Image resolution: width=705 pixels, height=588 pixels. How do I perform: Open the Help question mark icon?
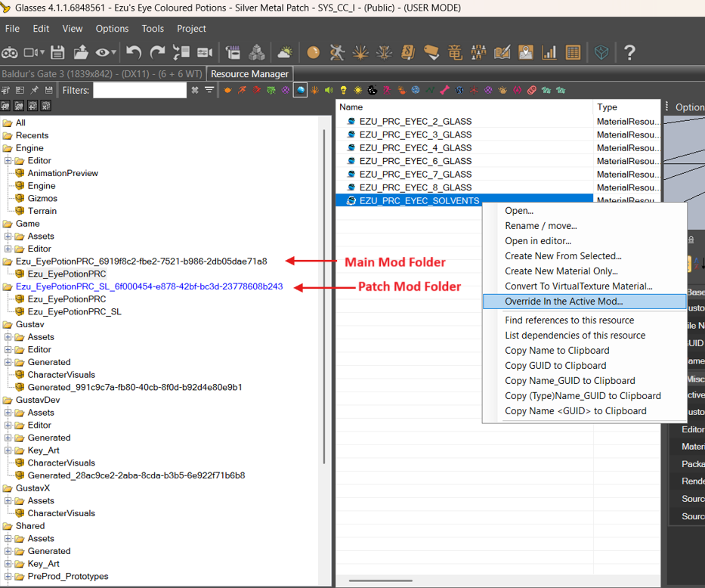pos(629,52)
